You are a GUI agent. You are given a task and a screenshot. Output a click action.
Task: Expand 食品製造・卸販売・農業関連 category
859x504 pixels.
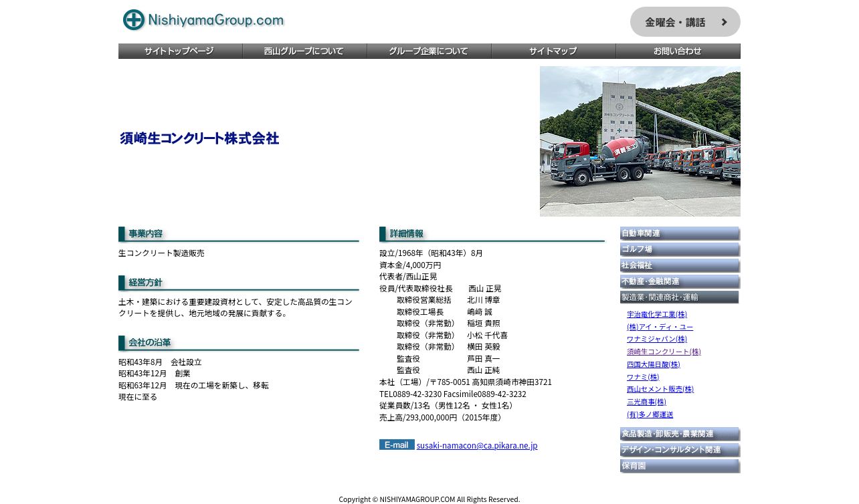pos(680,434)
